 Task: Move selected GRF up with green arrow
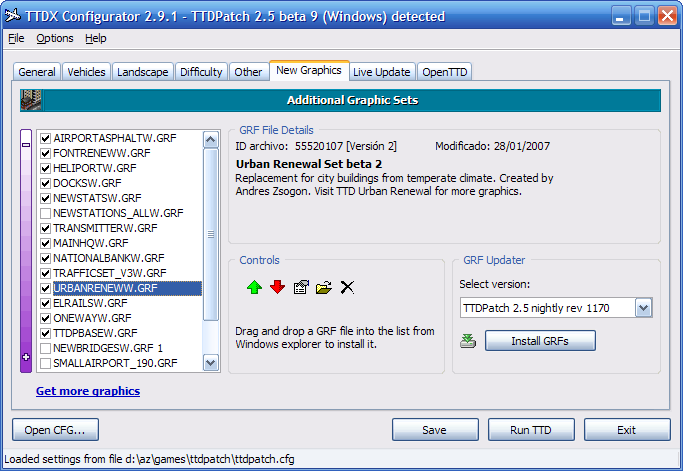255,288
